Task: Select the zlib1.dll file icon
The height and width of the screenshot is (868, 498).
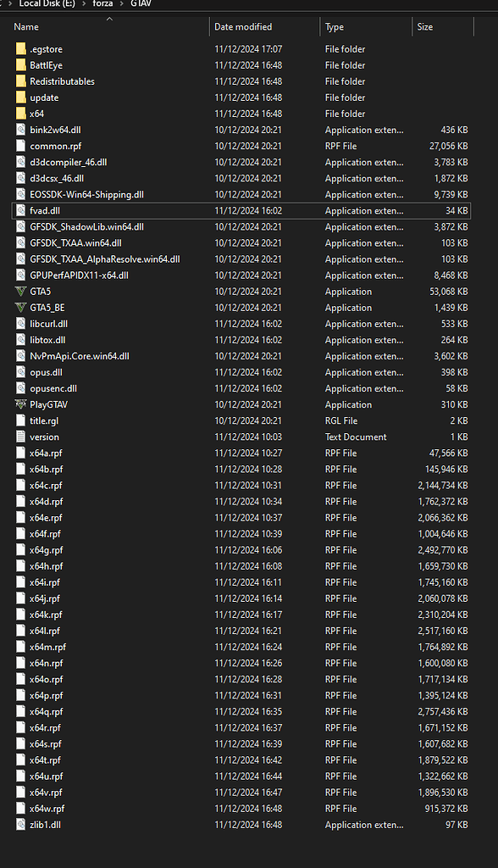Action: pos(20,825)
